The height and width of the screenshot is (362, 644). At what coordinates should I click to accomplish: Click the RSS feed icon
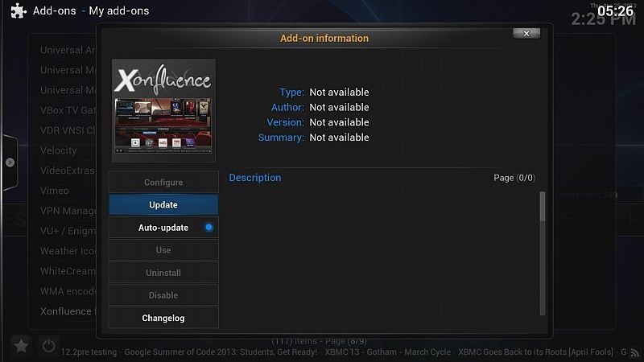pyautogui.click(x=635, y=352)
